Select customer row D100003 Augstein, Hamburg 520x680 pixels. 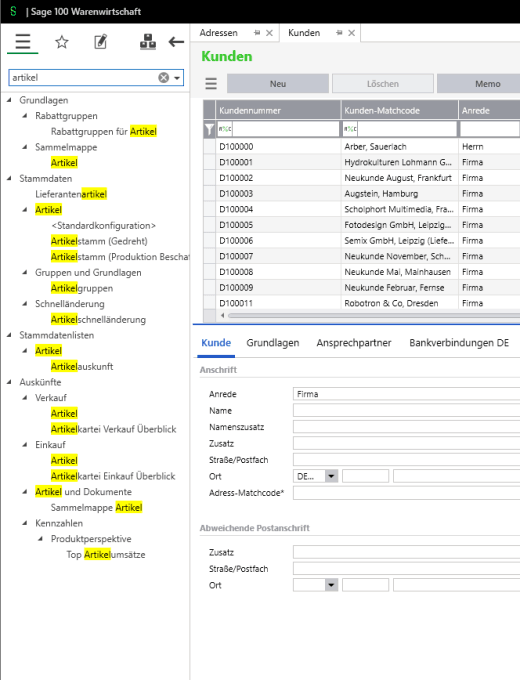point(362,193)
